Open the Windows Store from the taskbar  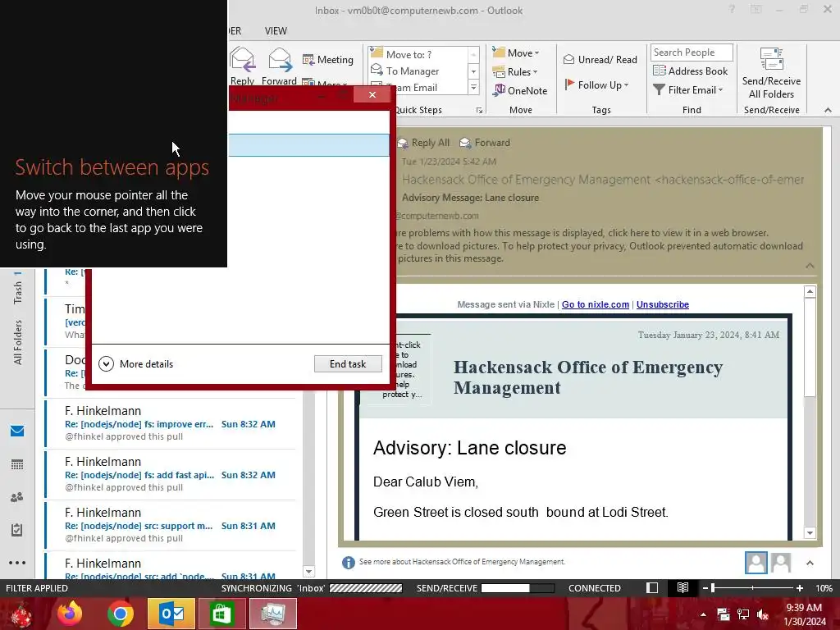[x=221, y=614]
